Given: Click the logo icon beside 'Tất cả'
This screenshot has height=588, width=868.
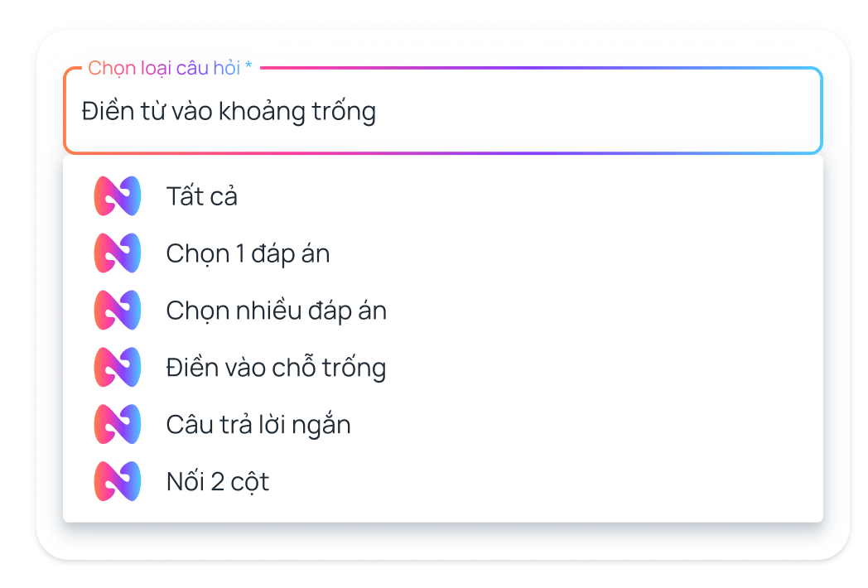Looking at the screenshot, I should (117, 196).
